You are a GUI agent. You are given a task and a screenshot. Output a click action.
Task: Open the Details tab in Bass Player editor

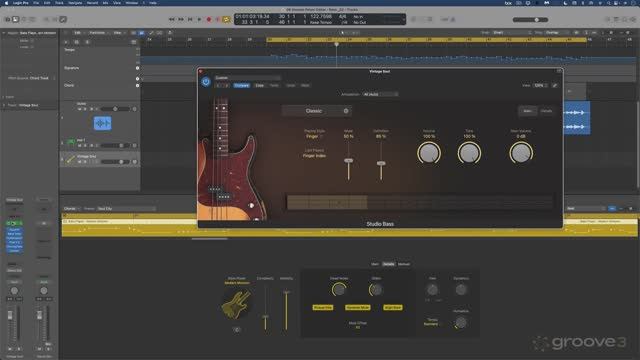coord(389,264)
